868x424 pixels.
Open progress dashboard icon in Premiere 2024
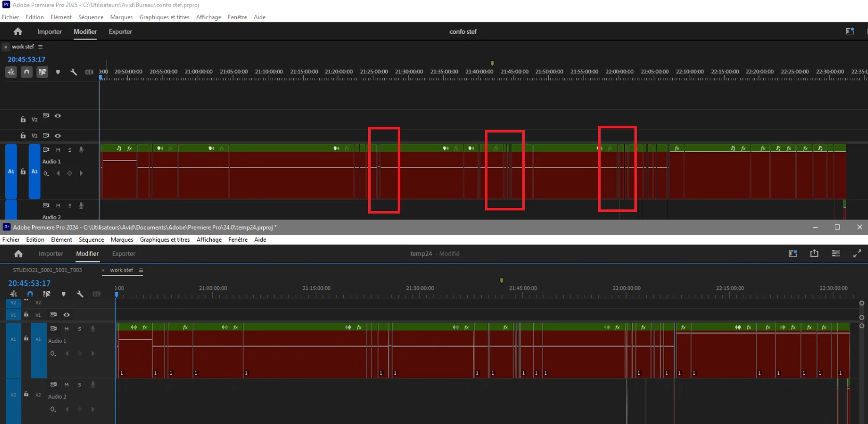(836, 253)
